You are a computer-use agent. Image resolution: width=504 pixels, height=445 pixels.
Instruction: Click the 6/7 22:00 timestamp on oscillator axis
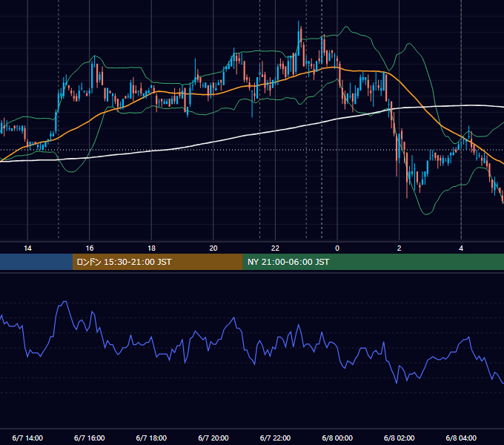click(275, 438)
